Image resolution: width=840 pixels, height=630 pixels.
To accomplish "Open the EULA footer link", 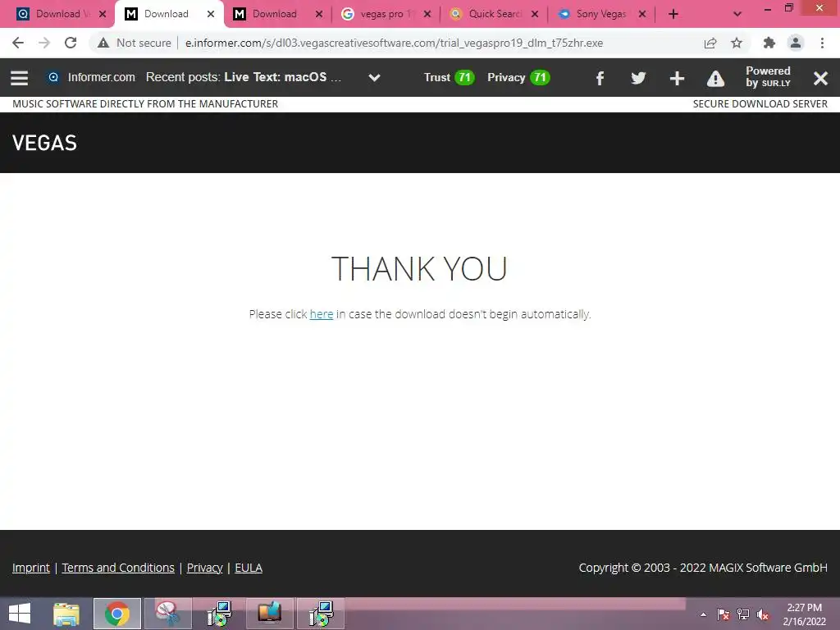I will click(249, 568).
